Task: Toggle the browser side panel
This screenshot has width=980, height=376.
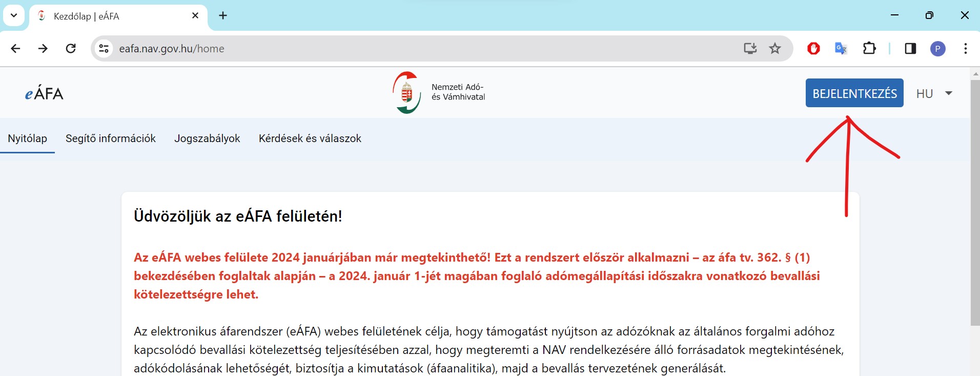Action: coord(910,49)
